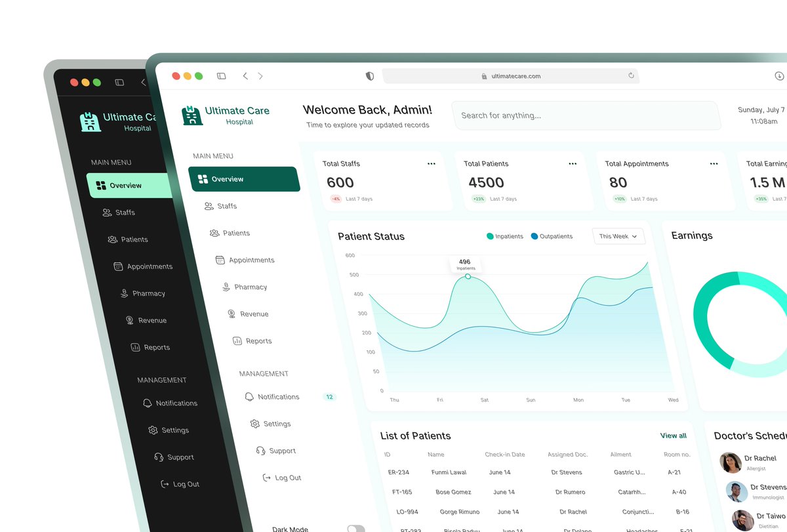
Task: Click Staffs label in the dark window
Action: (125, 213)
